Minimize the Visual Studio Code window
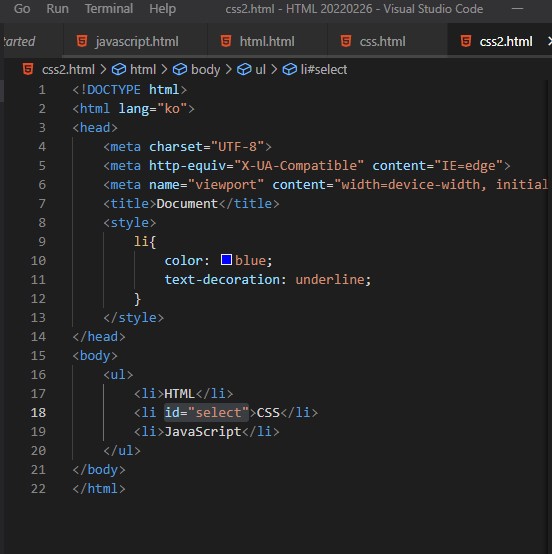Screen dimensions: 552x554 (517, 8)
